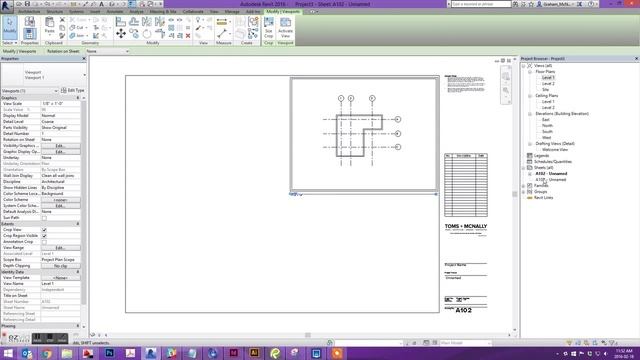Collapse the Floor Plans tree node
640x360 pixels.
530,71
